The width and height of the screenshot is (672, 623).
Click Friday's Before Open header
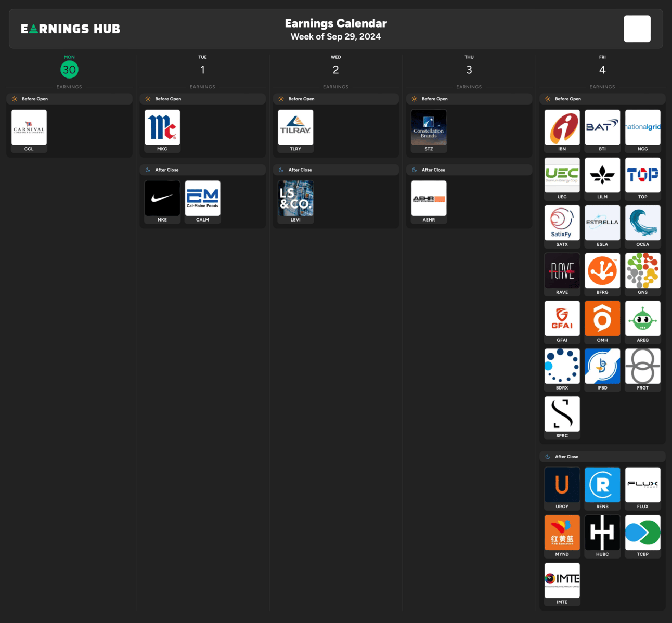tap(602, 99)
